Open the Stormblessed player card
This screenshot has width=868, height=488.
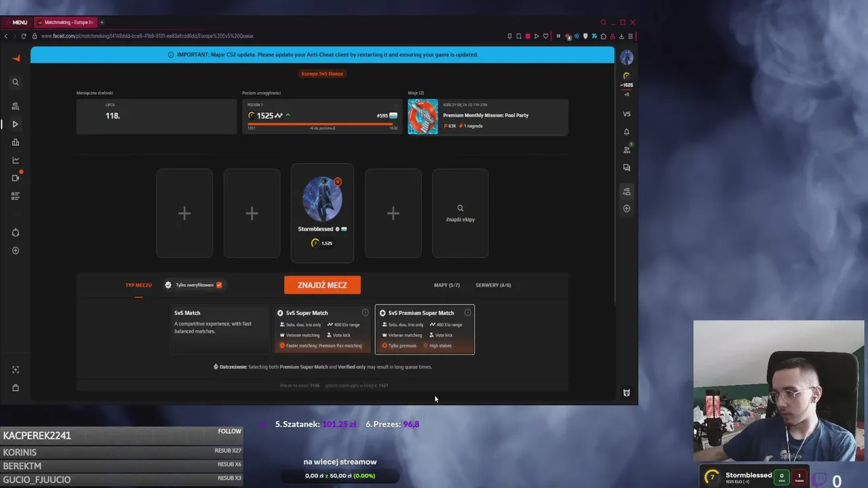coord(322,213)
